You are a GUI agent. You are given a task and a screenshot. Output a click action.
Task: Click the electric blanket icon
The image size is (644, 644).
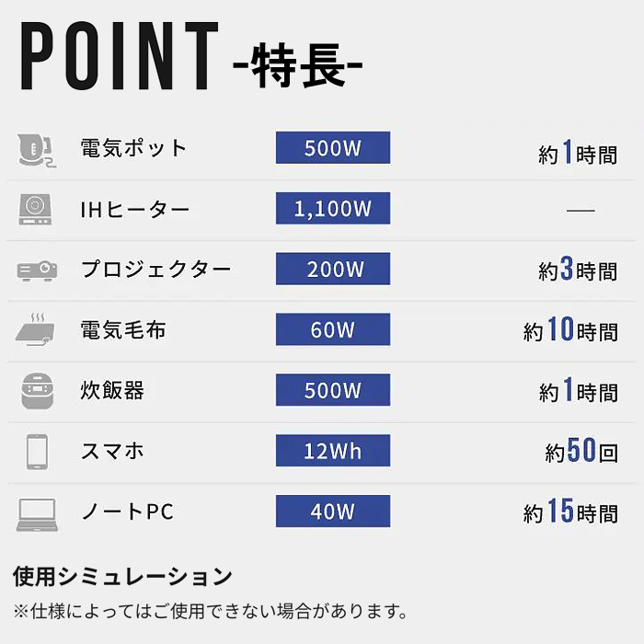point(35,329)
